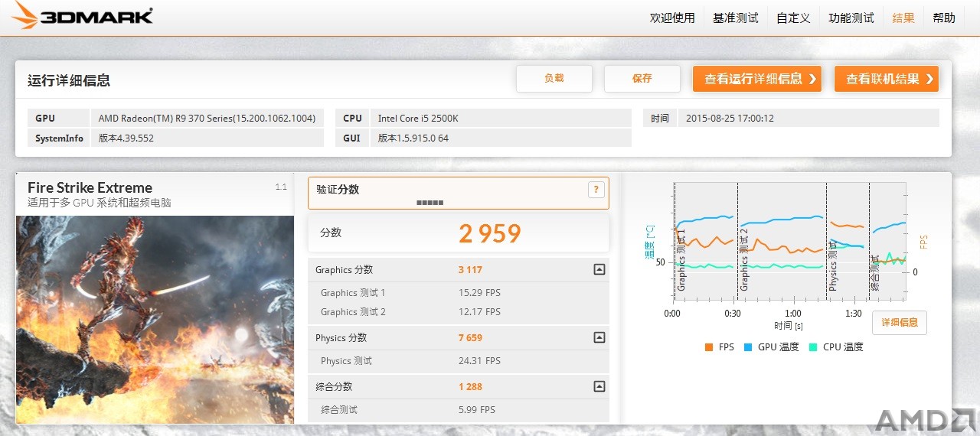Open 查看联机结果 button
This screenshot has width=980, height=436.
[x=887, y=79]
